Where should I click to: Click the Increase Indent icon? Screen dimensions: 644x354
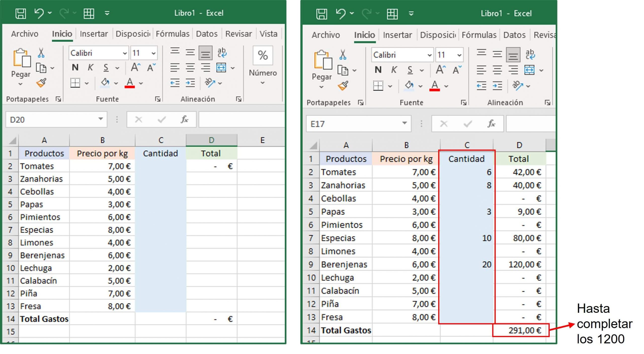click(x=190, y=83)
